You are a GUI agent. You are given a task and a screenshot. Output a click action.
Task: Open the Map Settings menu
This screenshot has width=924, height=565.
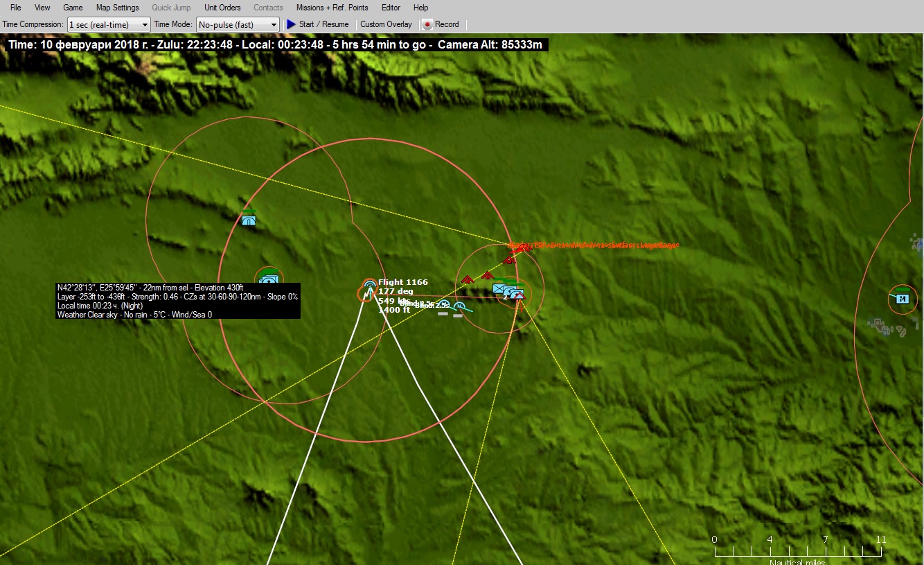click(x=117, y=8)
